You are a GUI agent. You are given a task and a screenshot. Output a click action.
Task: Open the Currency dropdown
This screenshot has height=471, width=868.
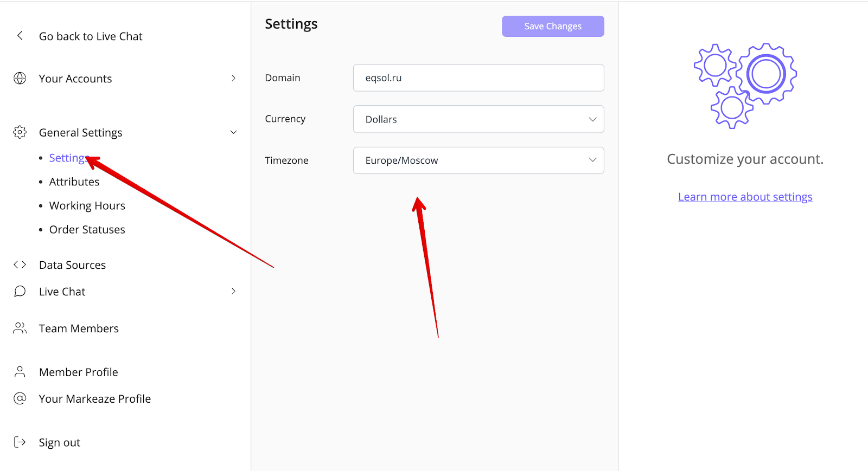coord(478,119)
